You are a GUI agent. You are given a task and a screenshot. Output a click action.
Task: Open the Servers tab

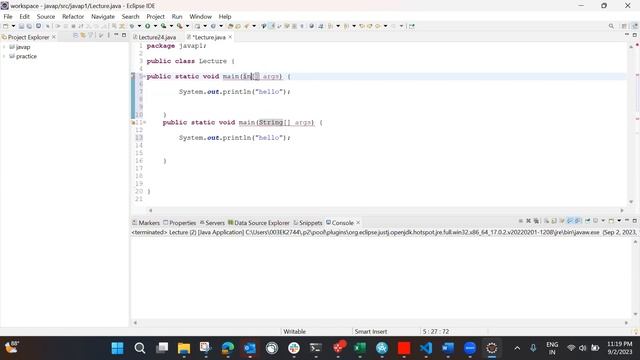point(212,223)
